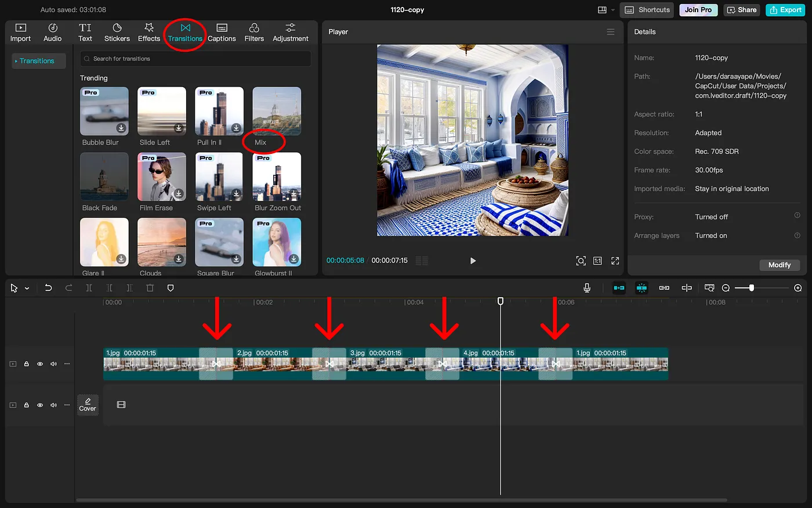Screen dimensions: 812x508
Task: Select the Black Fade transition
Action: click(x=104, y=177)
